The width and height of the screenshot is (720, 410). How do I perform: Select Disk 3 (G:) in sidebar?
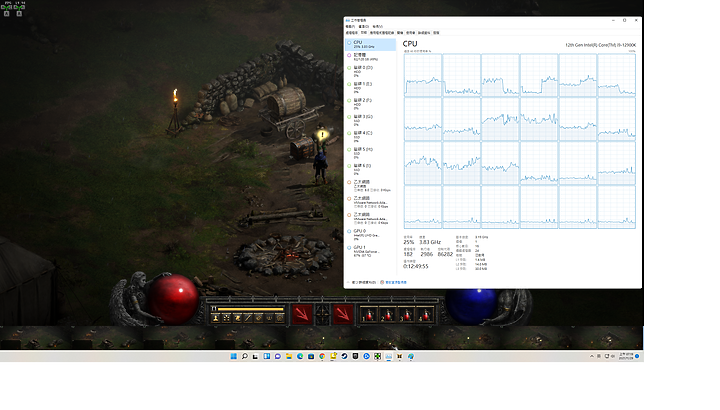click(370, 120)
